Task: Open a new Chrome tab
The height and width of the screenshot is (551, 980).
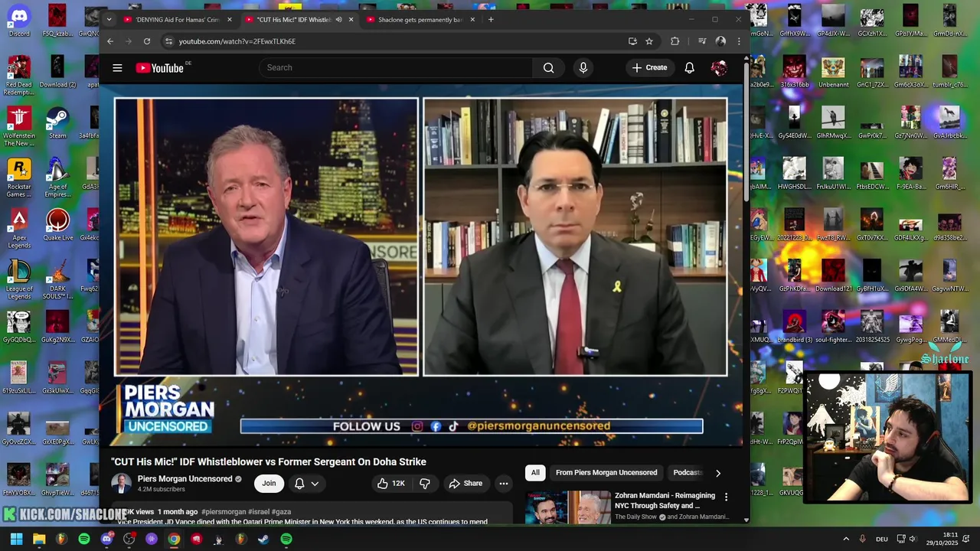Action: point(491,20)
